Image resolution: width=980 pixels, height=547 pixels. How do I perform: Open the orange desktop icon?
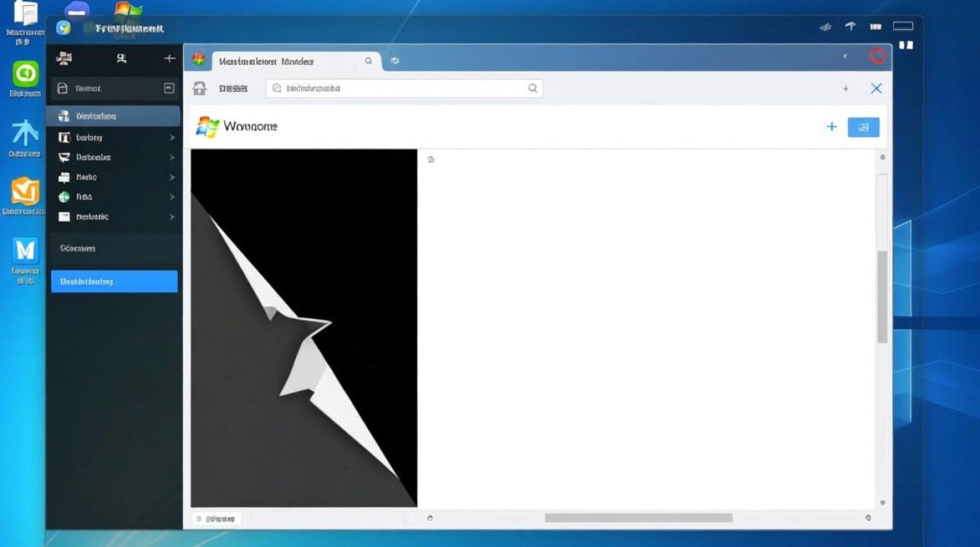coord(25,191)
